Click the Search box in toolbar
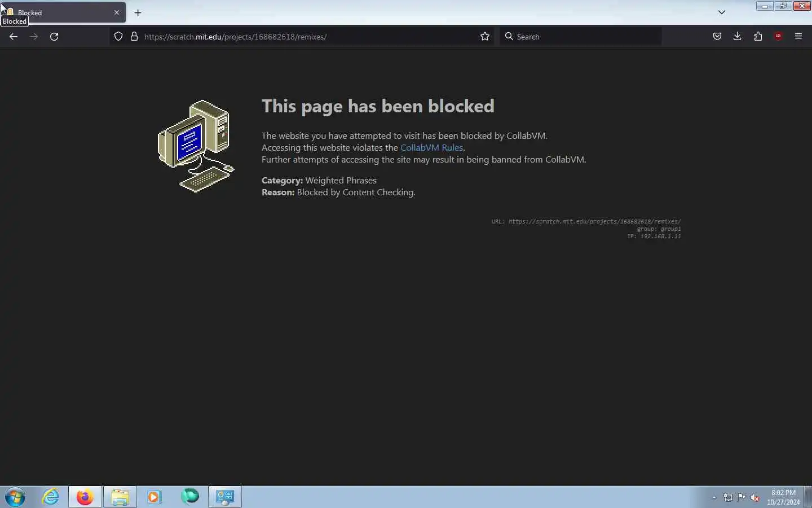The image size is (812, 508). tap(581, 37)
